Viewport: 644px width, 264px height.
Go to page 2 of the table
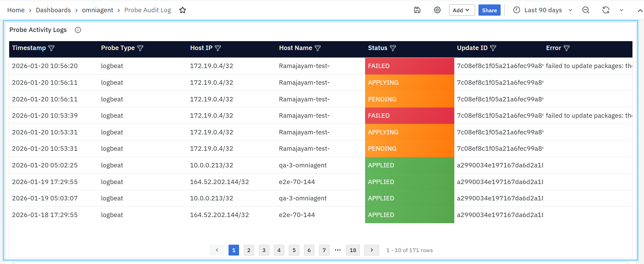point(249,250)
